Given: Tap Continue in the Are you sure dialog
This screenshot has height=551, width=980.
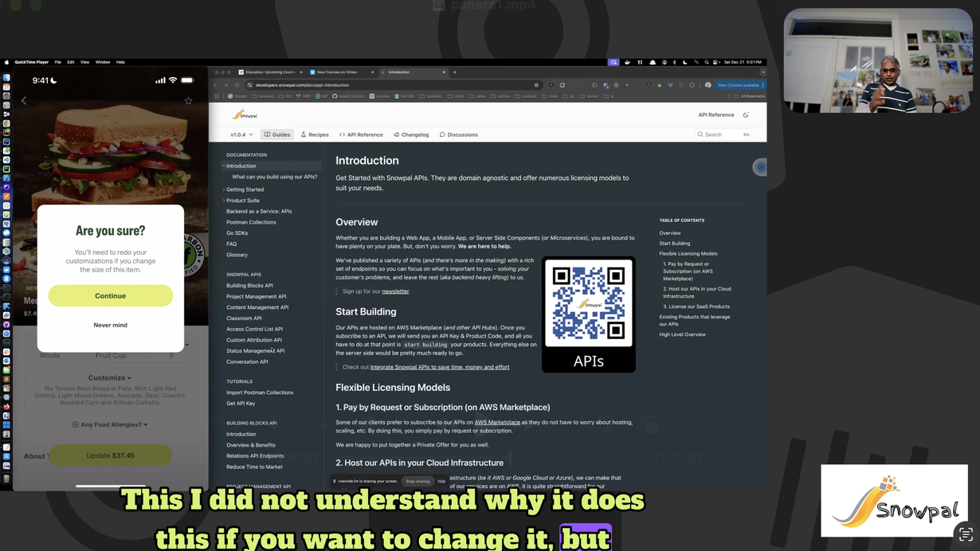Looking at the screenshot, I should [110, 295].
